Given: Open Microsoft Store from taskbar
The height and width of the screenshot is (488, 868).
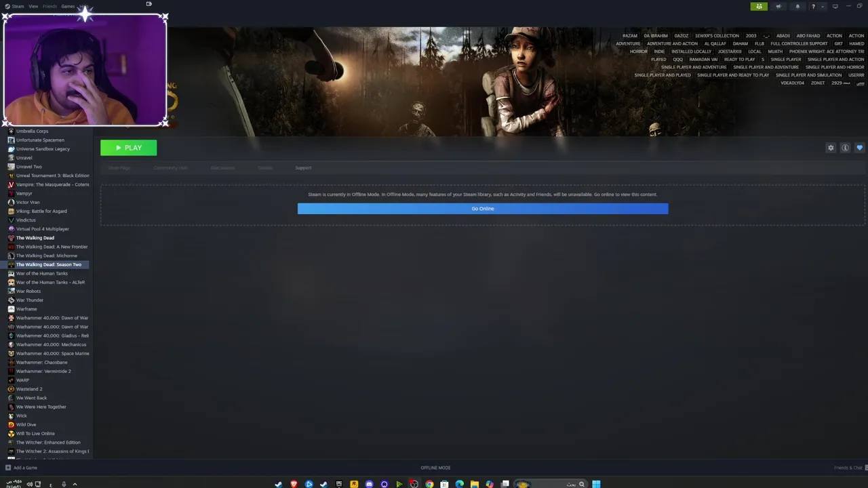Looking at the screenshot, I should click(x=444, y=484).
